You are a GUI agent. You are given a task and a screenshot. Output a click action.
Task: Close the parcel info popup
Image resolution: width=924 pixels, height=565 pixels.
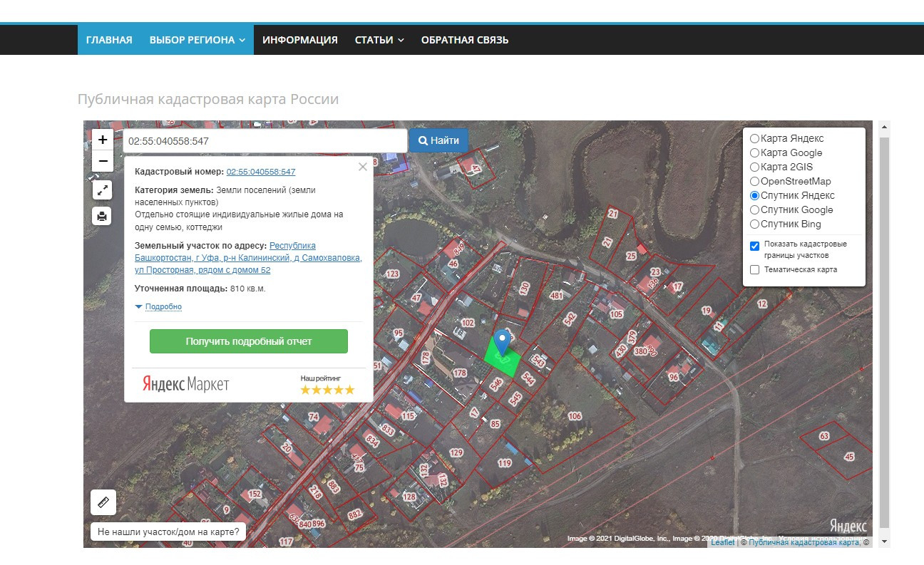[363, 167]
